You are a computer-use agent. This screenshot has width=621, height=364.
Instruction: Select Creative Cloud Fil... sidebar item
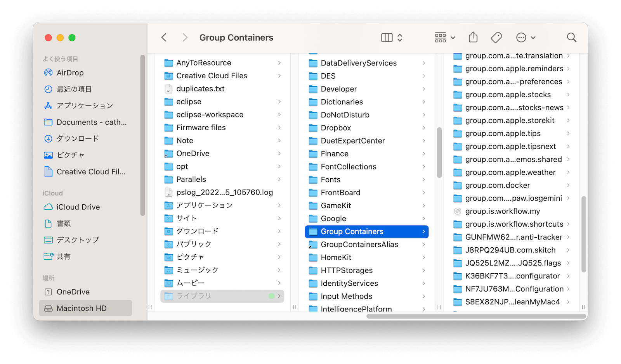[85, 171]
